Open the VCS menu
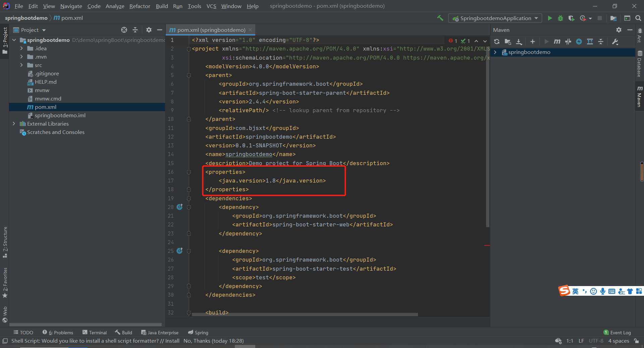This screenshot has height=348, width=644. (211, 6)
